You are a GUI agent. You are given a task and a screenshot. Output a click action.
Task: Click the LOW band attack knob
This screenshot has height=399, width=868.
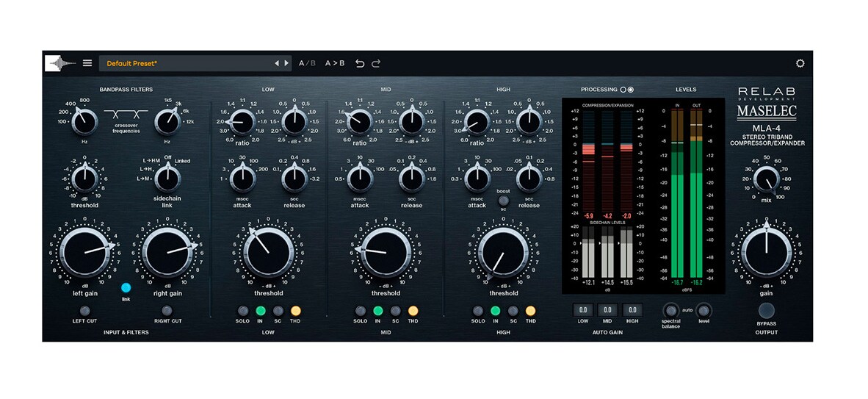[x=242, y=179]
